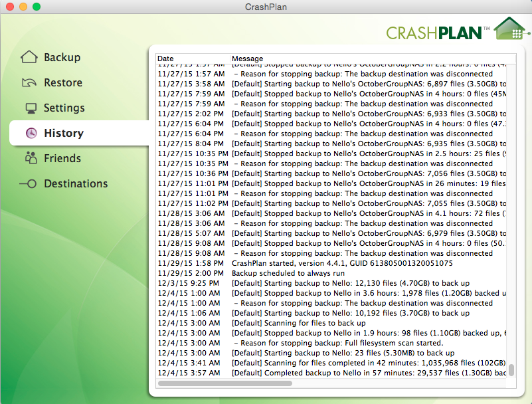Click the horizontal scrollbar thumb

point(225,383)
